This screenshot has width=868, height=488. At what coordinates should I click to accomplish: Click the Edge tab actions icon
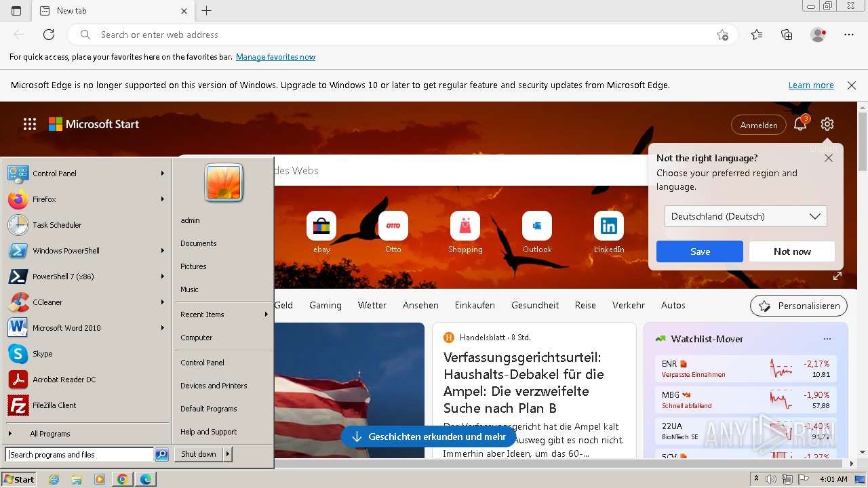coord(16,11)
